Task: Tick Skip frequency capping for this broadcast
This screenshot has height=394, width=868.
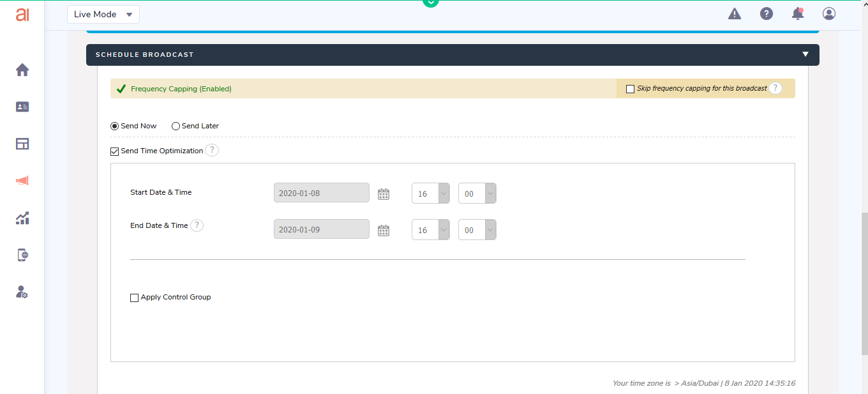Action: (631, 89)
